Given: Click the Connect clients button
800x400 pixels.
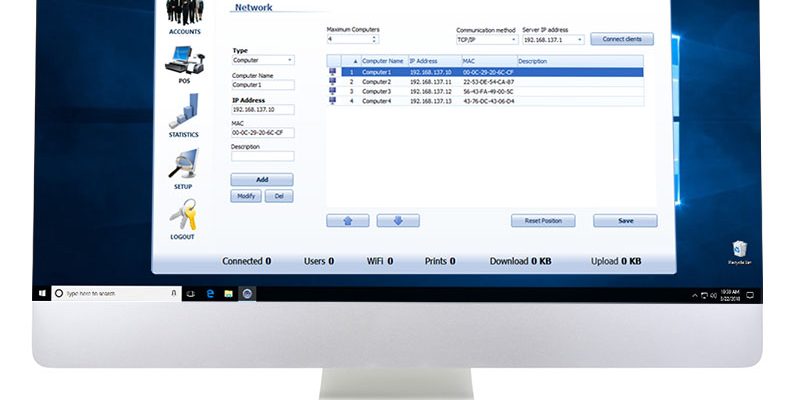Looking at the screenshot, I should click(622, 40).
